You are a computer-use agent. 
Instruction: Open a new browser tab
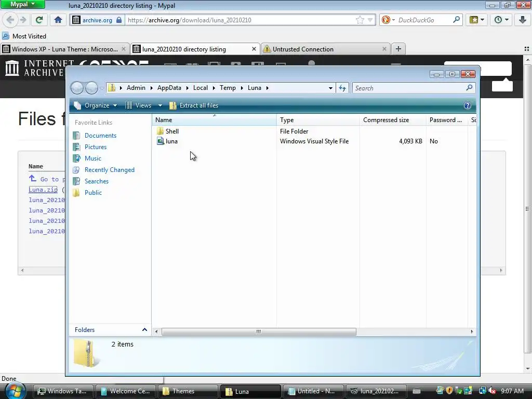398,49
